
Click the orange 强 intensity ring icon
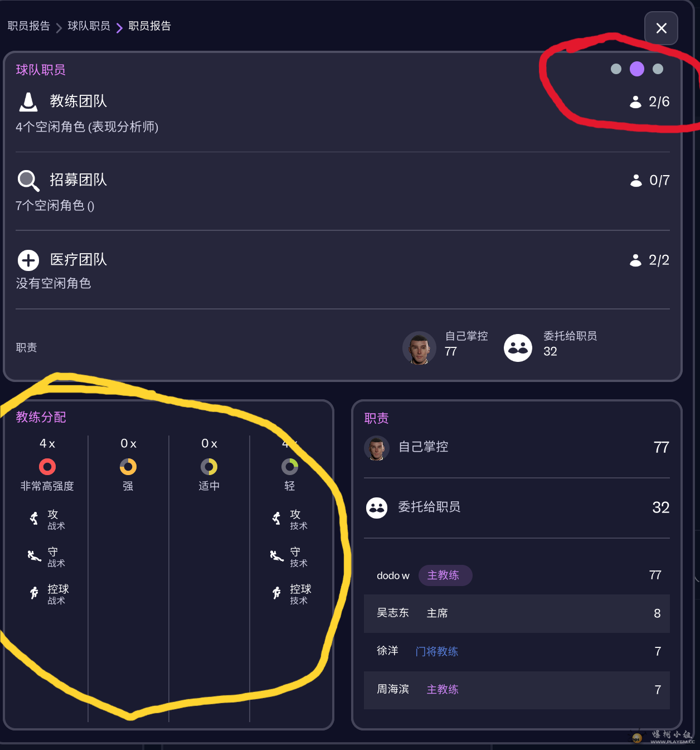pyautogui.click(x=128, y=466)
